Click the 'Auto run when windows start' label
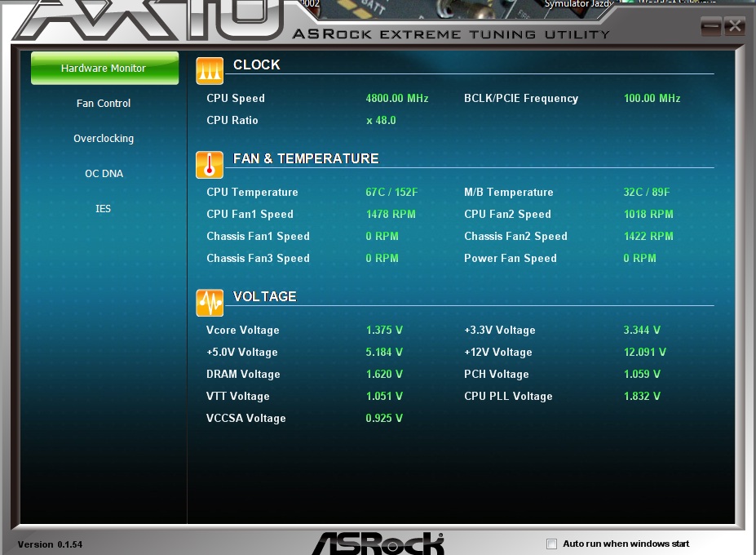The image size is (756, 555). (626, 544)
